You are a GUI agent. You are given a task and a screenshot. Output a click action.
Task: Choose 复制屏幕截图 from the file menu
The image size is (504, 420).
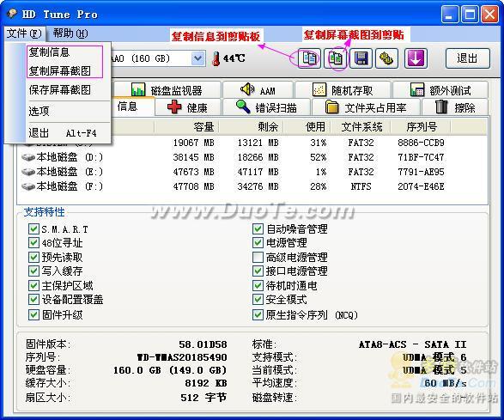tap(60, 70)
